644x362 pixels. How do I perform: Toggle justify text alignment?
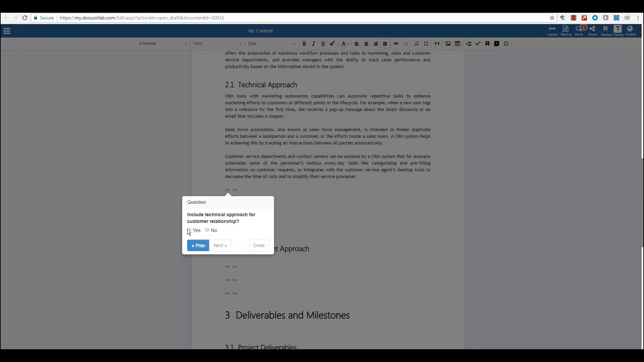tap(385, 44)
